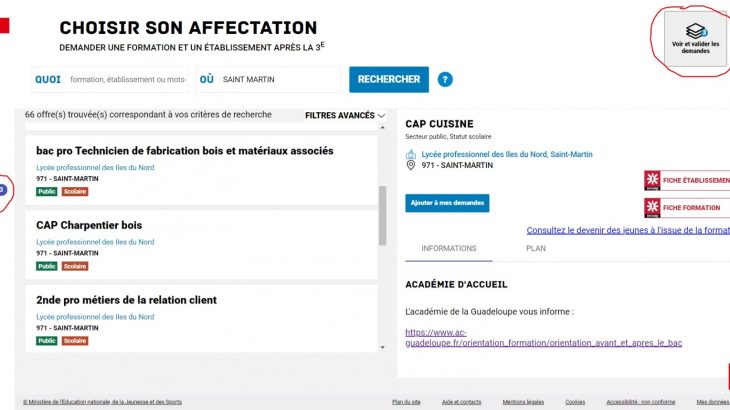Click the blue numbered badge at left edge

click(x=3, y=189)
